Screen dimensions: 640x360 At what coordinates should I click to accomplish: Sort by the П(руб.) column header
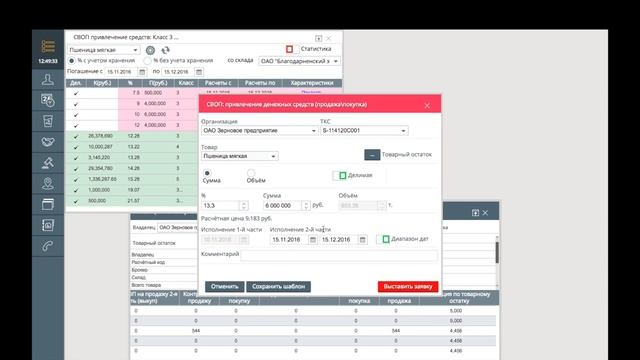pyautogui.click(x=158, y=83)
